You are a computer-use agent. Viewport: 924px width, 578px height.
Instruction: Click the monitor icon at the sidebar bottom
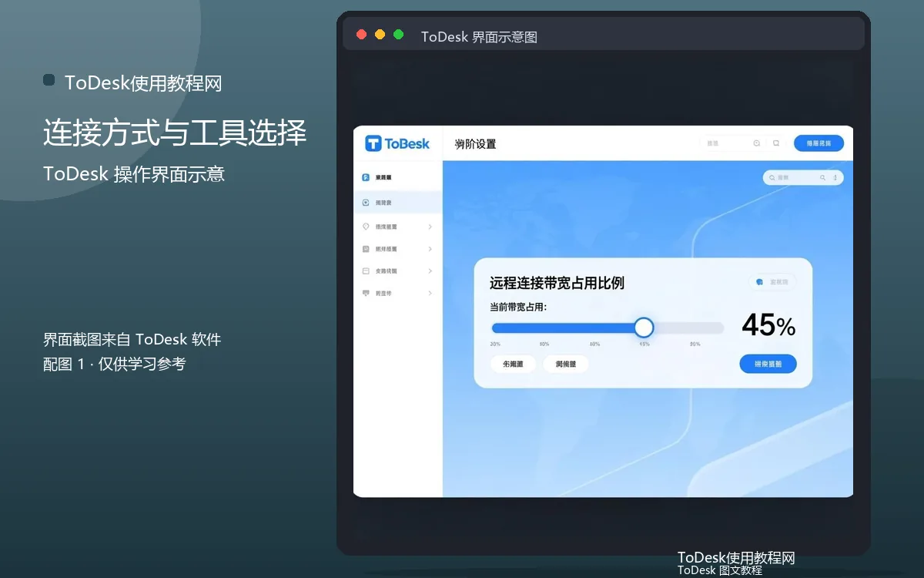coord(366,294)
